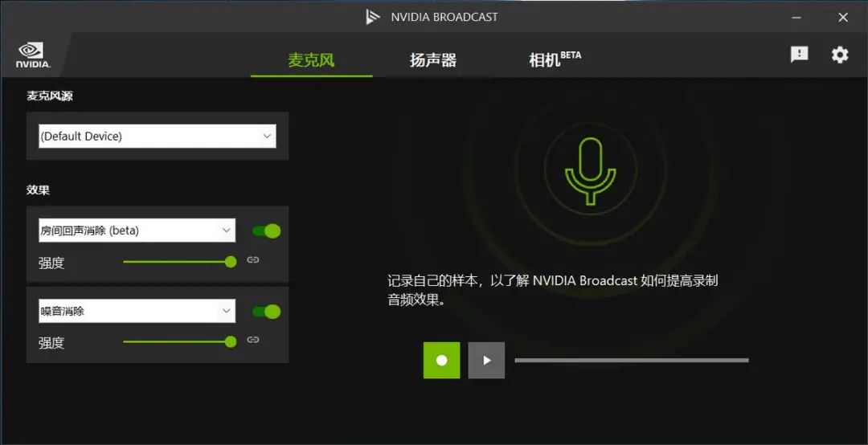Open the settings gear icon

point(840,55)
